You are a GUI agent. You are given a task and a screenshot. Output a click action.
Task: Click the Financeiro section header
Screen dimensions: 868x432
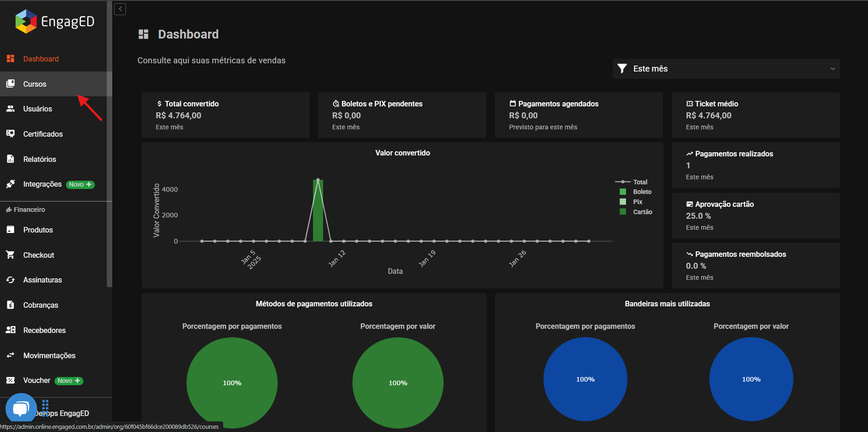click(x=25, y=210)
